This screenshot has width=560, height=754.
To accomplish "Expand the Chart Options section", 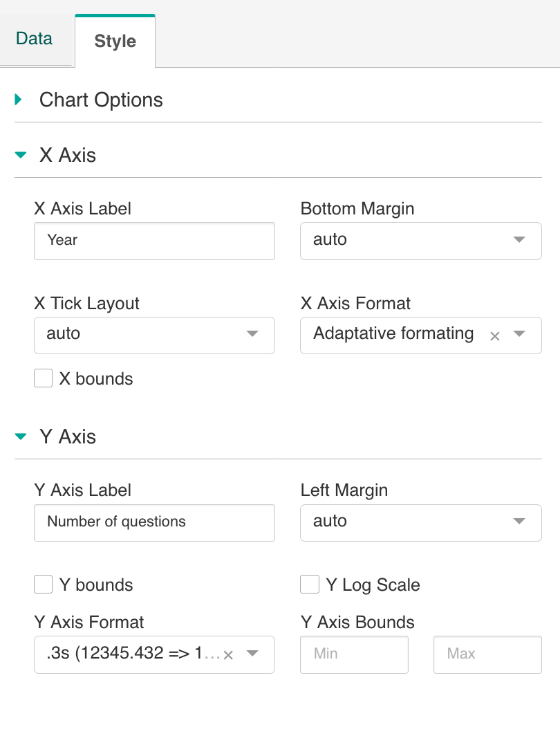I will coord(19,100).
